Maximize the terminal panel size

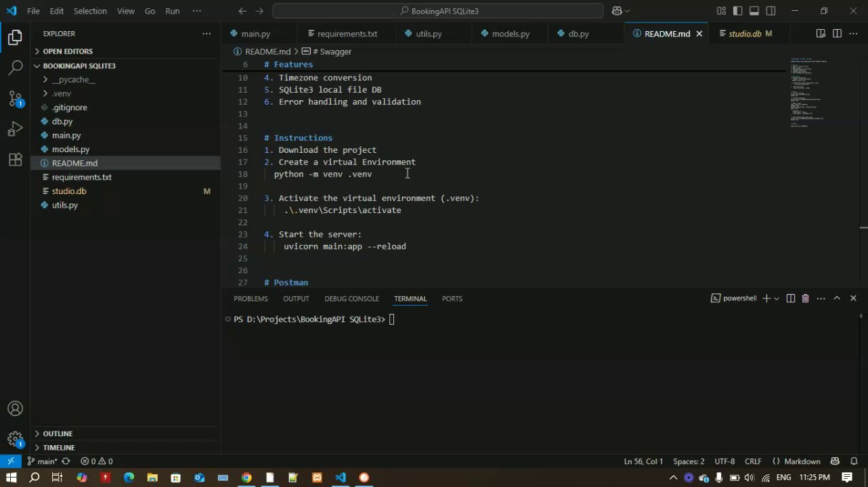point(837,298)
